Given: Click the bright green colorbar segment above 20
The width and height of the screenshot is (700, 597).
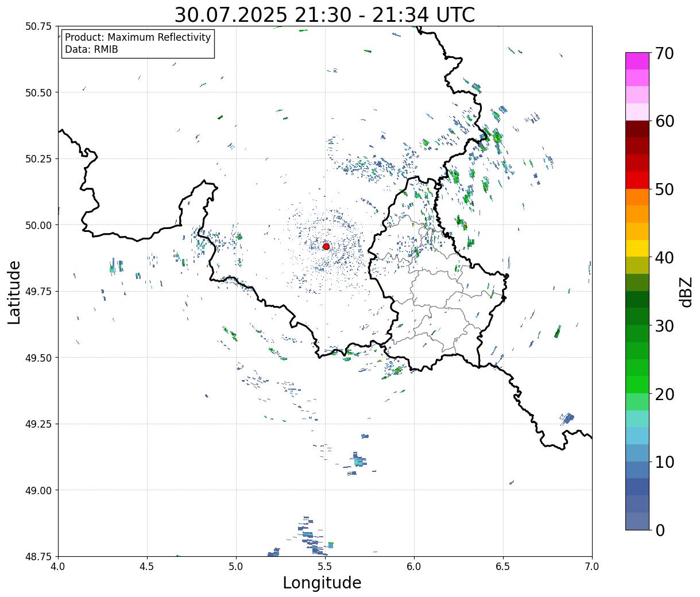Looking at the screenshot, I should 637,384.
